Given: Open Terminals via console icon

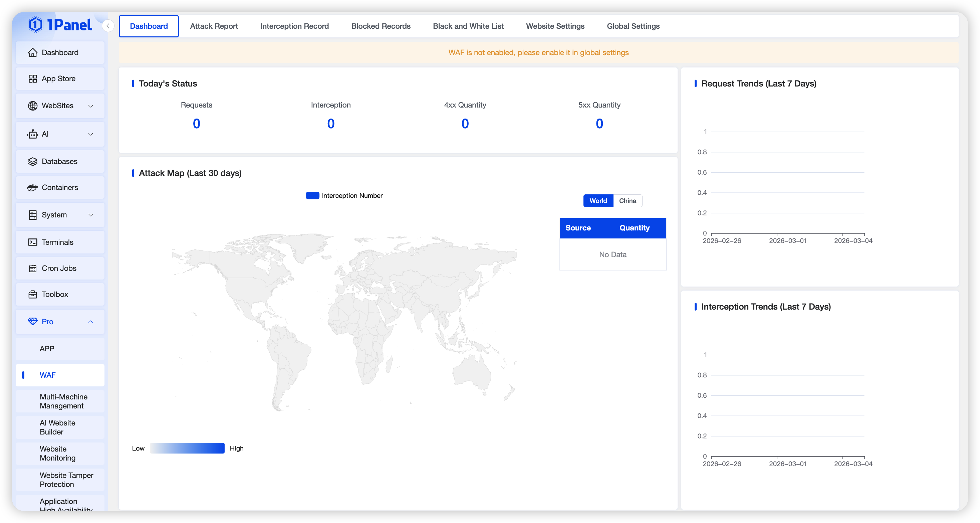Looking at the screenshot, I should [x=33, y=242].
